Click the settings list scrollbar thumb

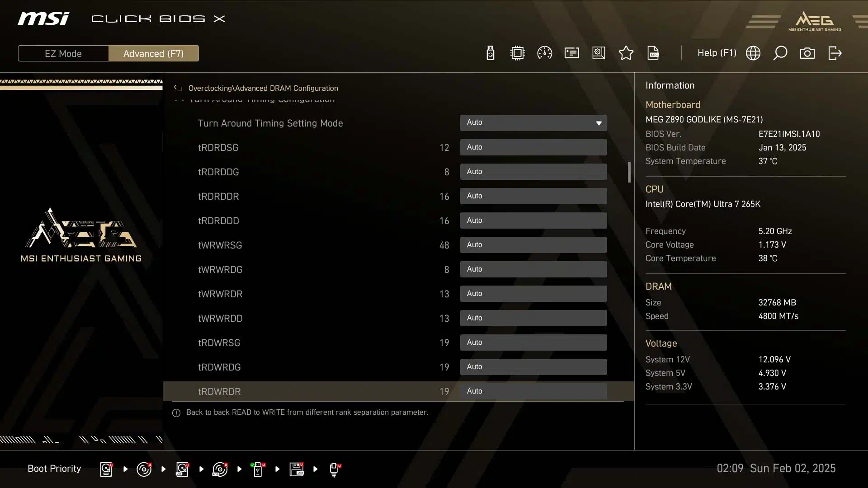click(629, 172)
